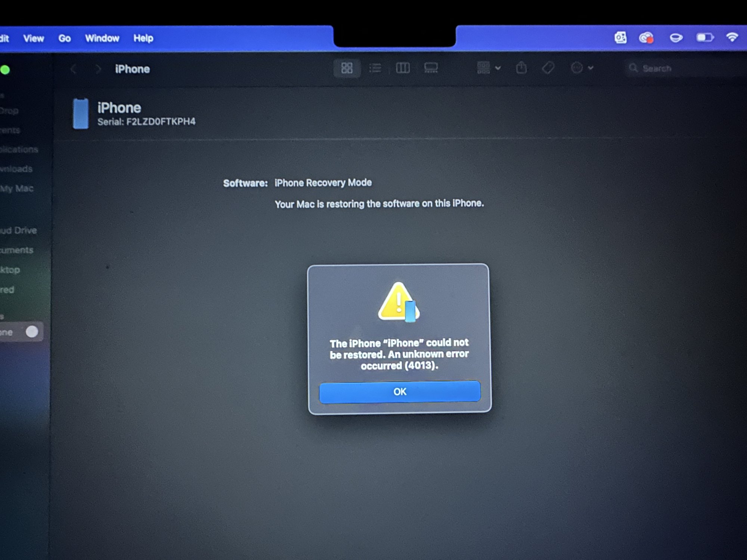The height and width of the screenshot is (560, 747).
Task: Switch Finder to gallery view
Action: click(431, 68)
